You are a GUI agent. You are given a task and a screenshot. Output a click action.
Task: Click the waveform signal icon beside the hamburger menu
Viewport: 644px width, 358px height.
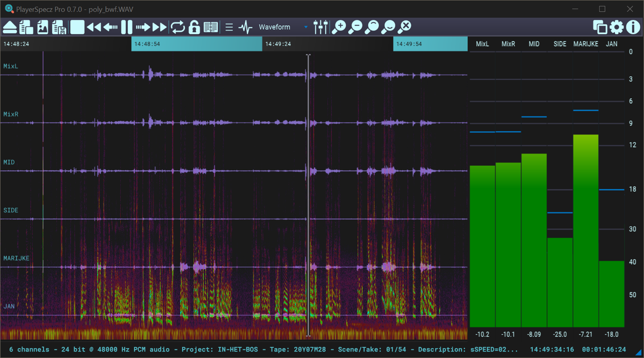click(245, 26)
